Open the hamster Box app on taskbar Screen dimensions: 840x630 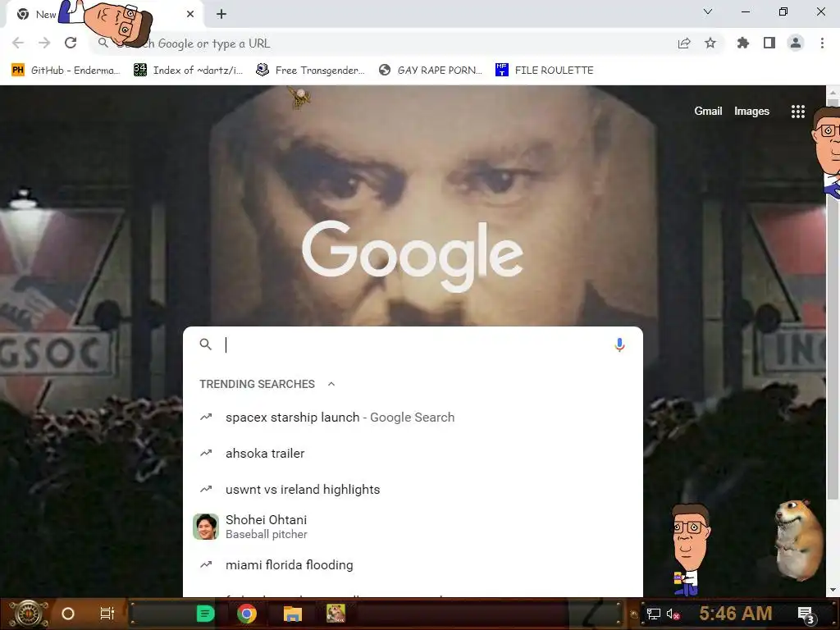click(x=336, y=614)
